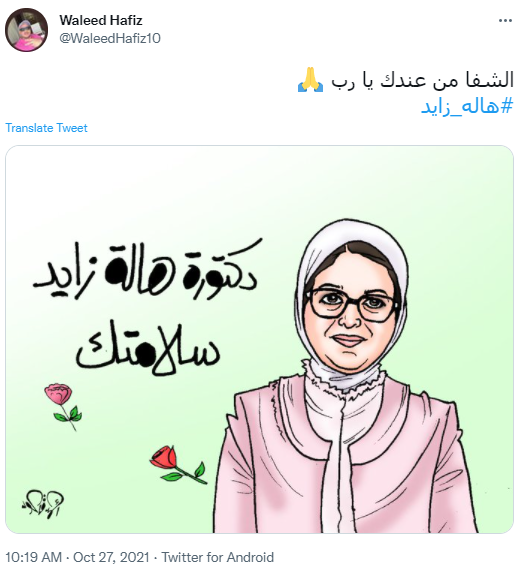Screen dimensions: 529x565
Task: Click the ruffled collar on the portrait
Action: (x=342, y=375)
